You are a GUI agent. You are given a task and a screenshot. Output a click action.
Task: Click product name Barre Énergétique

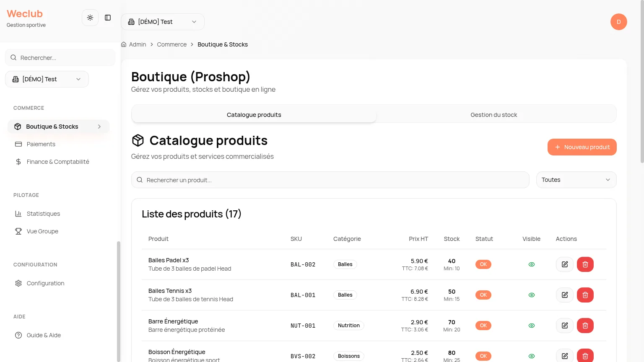[173, 321]
